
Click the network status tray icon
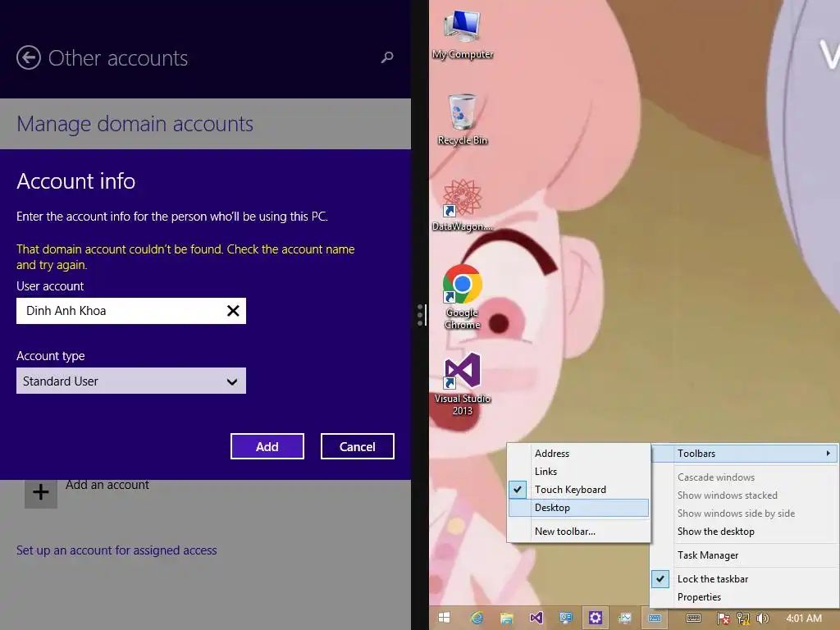coord(743,619)
